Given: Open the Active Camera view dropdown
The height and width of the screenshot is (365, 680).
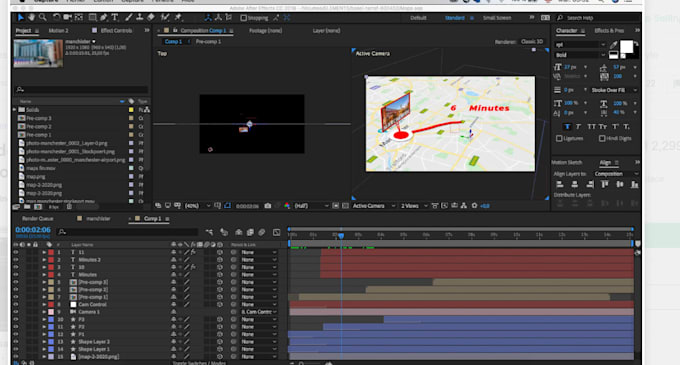Looking at the screenshot, I should (373, 205).
